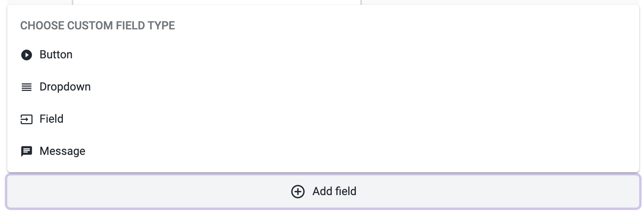Click the input arrow icon beside Field
Viewport: 644px width, 214px height.
coord(27,119)
